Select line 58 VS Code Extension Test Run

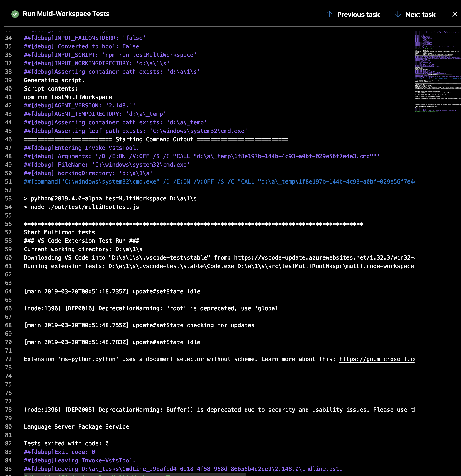pyautogui.click(x=81, y=241)
